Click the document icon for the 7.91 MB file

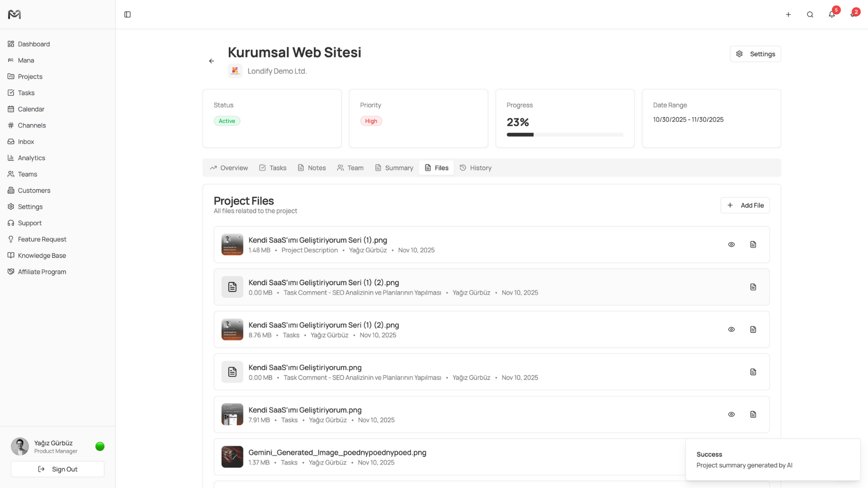[x=753, y=414]
